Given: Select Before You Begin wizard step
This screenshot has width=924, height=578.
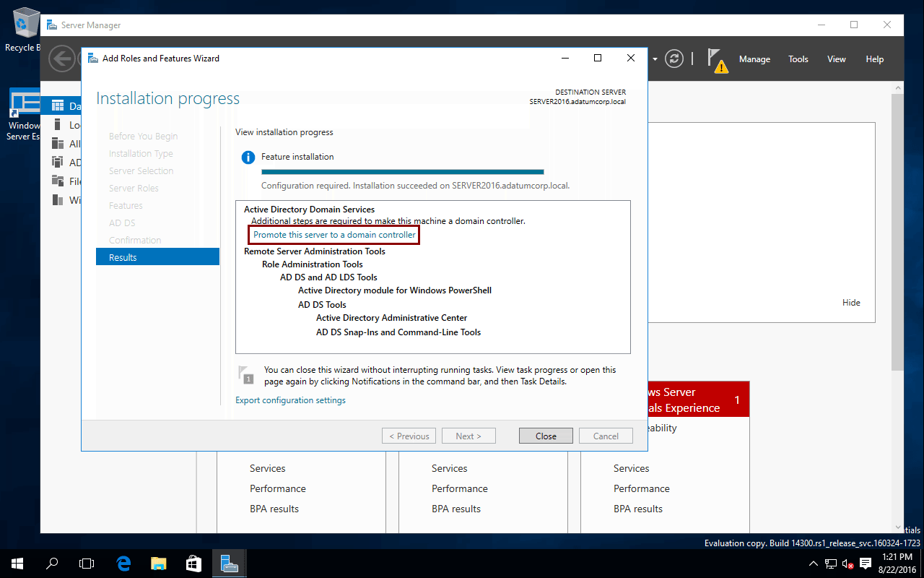Looking at the screenshot, I should [143, 136].
